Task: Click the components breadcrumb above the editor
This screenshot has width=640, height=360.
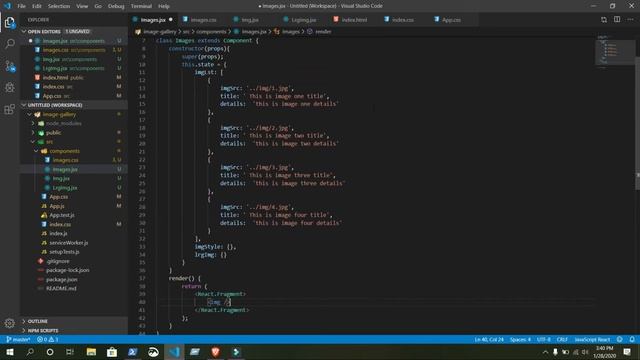Action: [x=211, y=31]
